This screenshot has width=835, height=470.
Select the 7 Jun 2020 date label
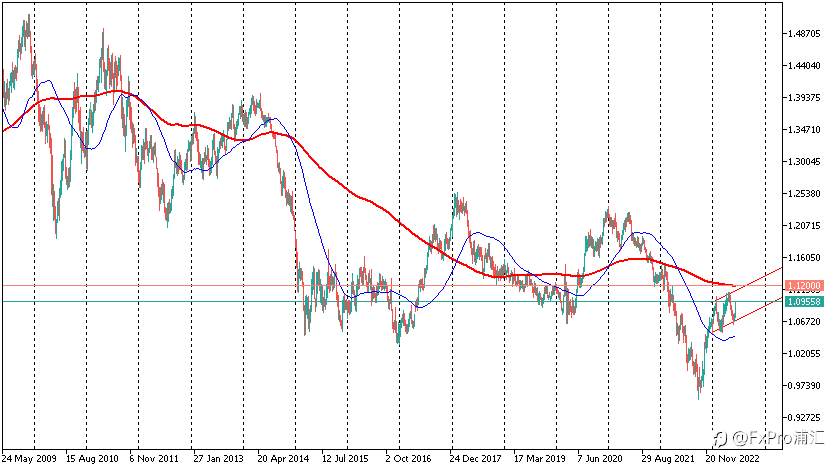coord(600,458)
